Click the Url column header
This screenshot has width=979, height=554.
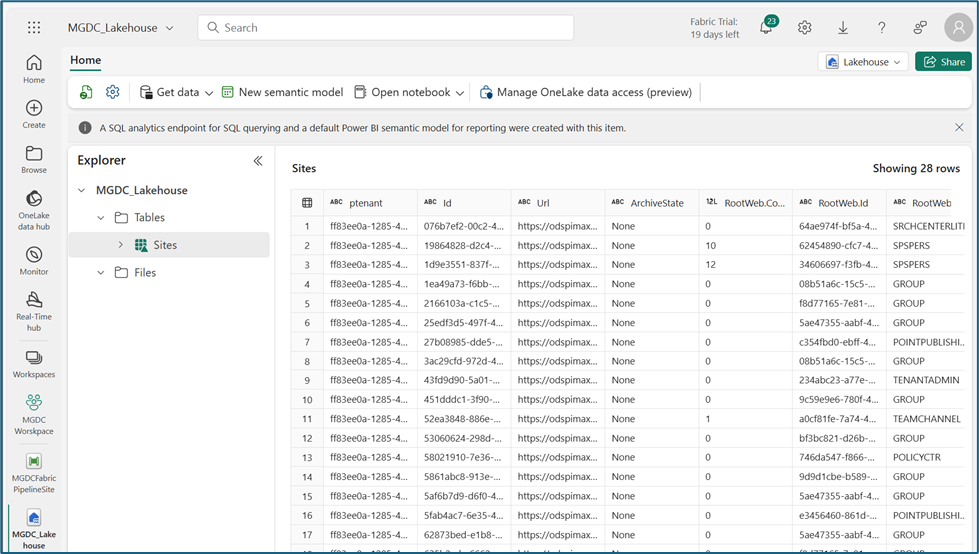point(558,202)
